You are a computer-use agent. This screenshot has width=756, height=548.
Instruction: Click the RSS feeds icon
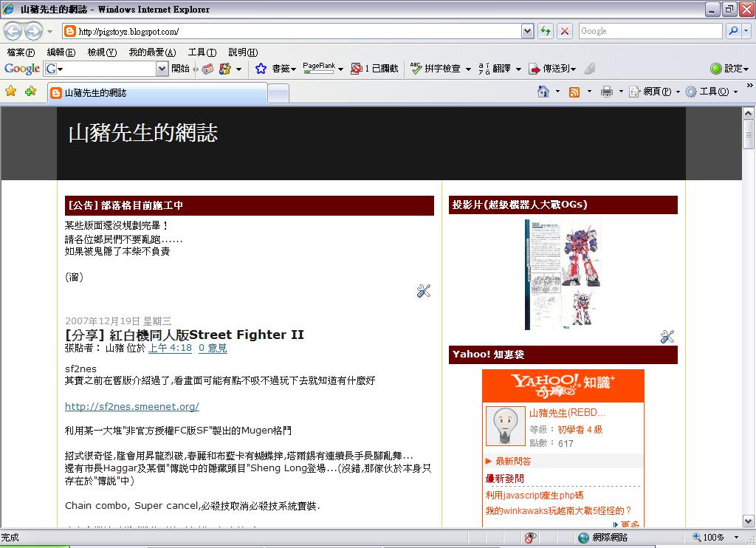pos(574,92)
